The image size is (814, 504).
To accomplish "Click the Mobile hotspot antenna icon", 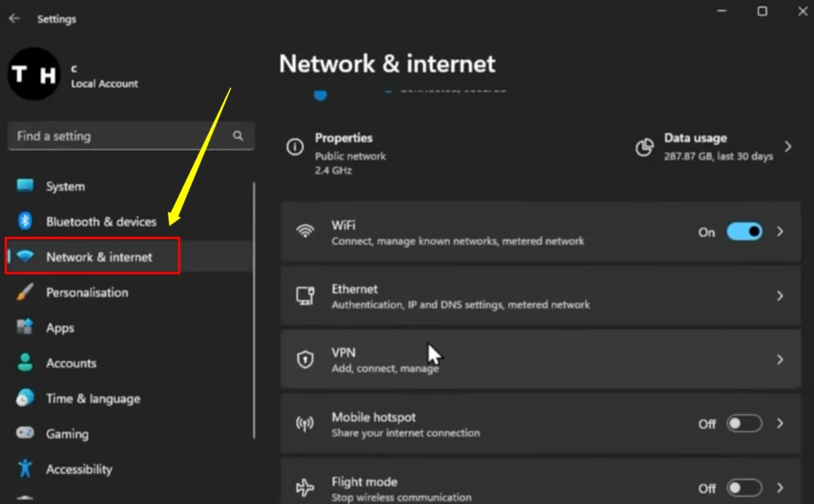I will pyautogui.click(x=304, y=424).
